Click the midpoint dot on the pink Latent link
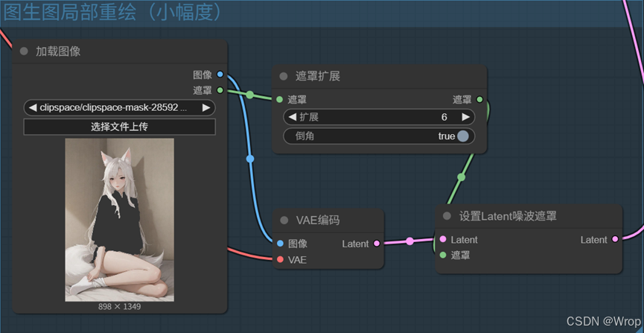The image size is (644, 333). pos(409,241)
